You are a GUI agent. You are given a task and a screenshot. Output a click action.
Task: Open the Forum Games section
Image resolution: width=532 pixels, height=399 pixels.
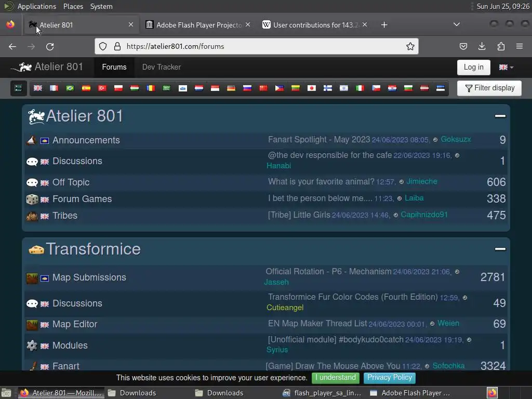pyautogui.click(x=82, y=199)
